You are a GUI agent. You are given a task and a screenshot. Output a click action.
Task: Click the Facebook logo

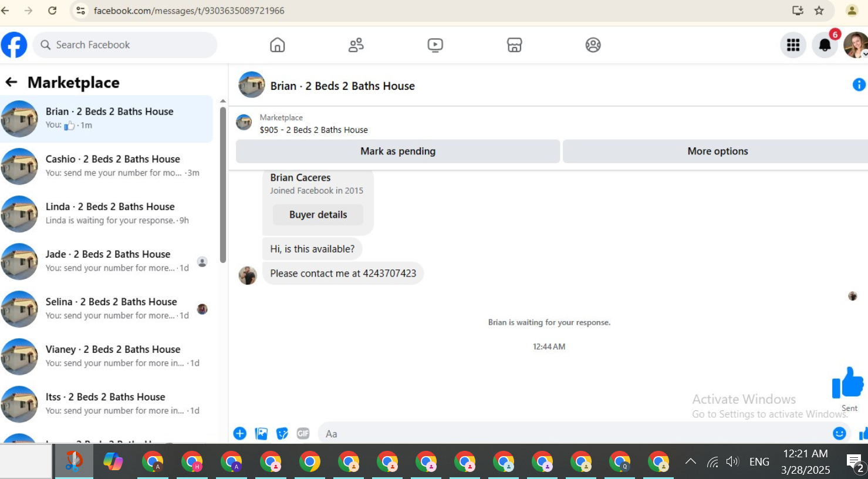(x=14, y=45)
